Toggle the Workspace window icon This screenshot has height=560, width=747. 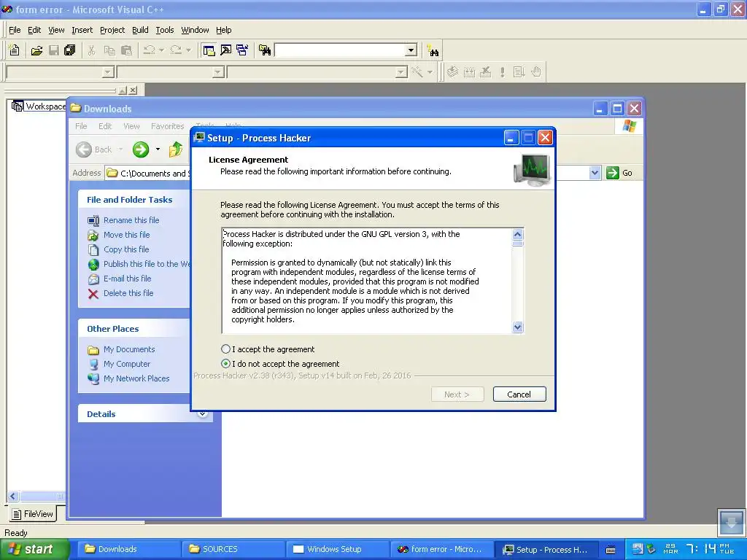click(x=209, y=50)
